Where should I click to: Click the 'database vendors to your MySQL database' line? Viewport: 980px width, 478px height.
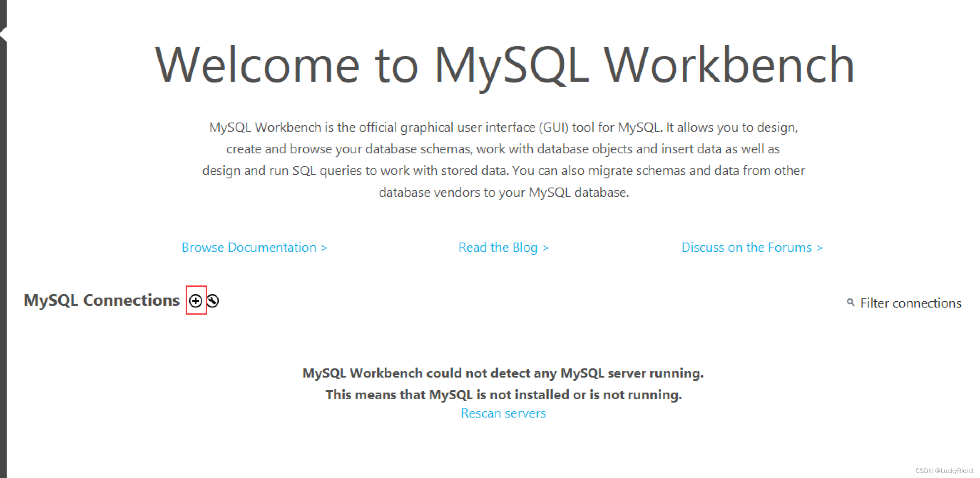coord(503,192)
